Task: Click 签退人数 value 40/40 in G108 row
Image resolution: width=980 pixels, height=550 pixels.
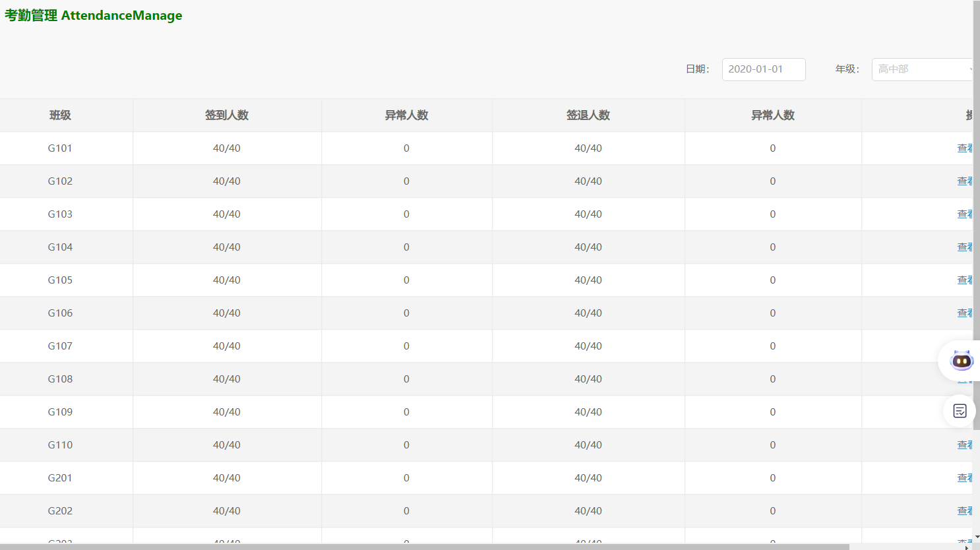Action: click(x=588, y=379)
